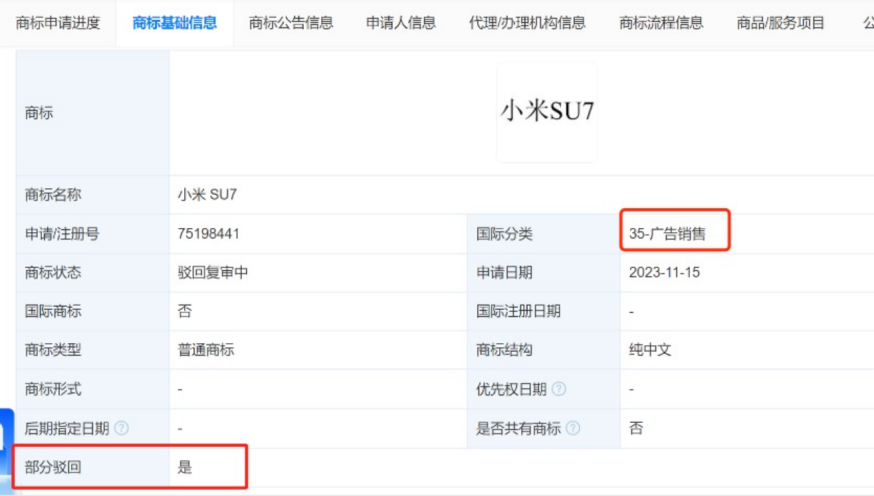
Task: Click the 35-广告销售 classification value
Action: (x=667, y=234)
